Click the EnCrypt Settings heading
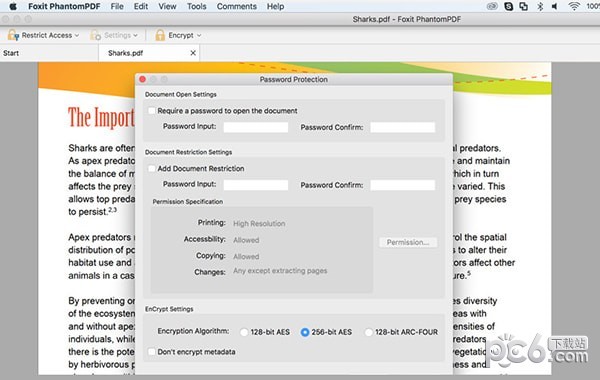 click(x=169, y=309)
